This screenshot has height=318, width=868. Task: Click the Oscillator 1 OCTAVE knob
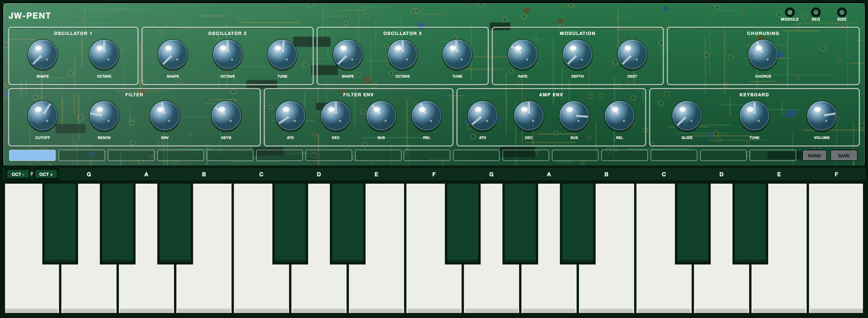coord(104,55)
